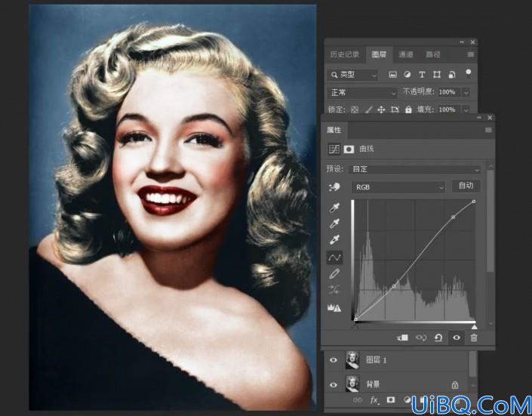
Task: Select the 图层 1 layer name
Action: [377, 360]
